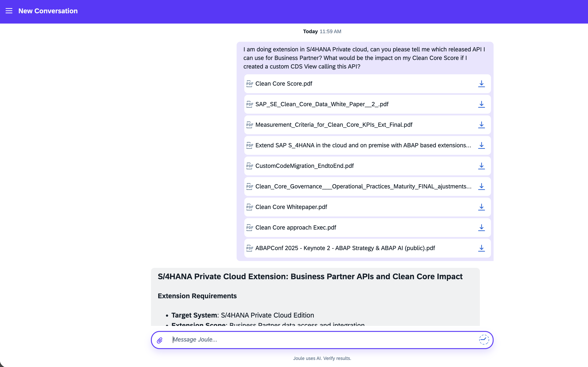Click the send message icon
Viewport: 588px width, 367px height.
pyautogui.click(x=484, y=340)
